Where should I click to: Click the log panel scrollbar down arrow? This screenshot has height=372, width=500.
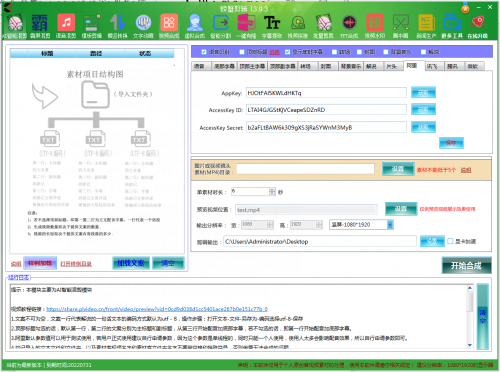[x=470, y=345]
